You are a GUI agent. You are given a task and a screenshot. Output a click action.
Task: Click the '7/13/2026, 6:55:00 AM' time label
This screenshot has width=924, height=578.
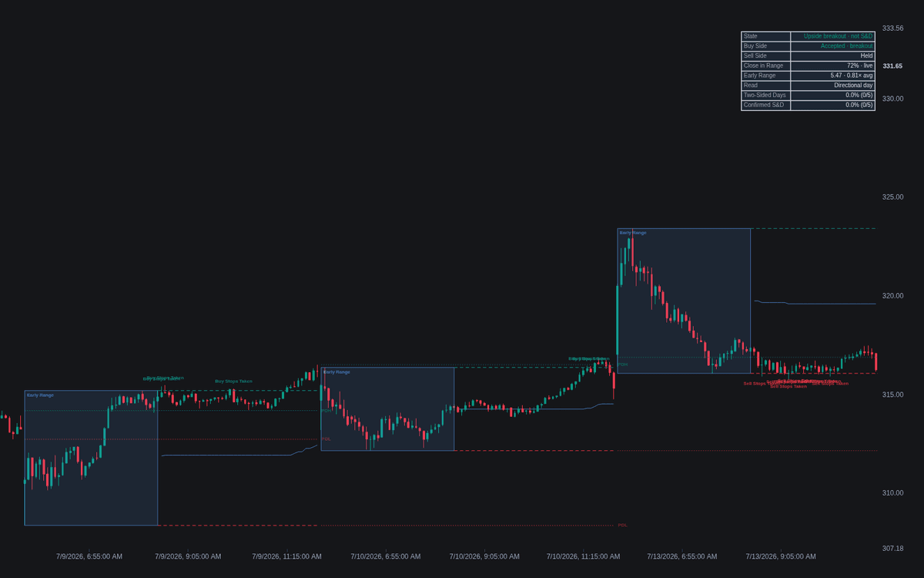[681, 556]
